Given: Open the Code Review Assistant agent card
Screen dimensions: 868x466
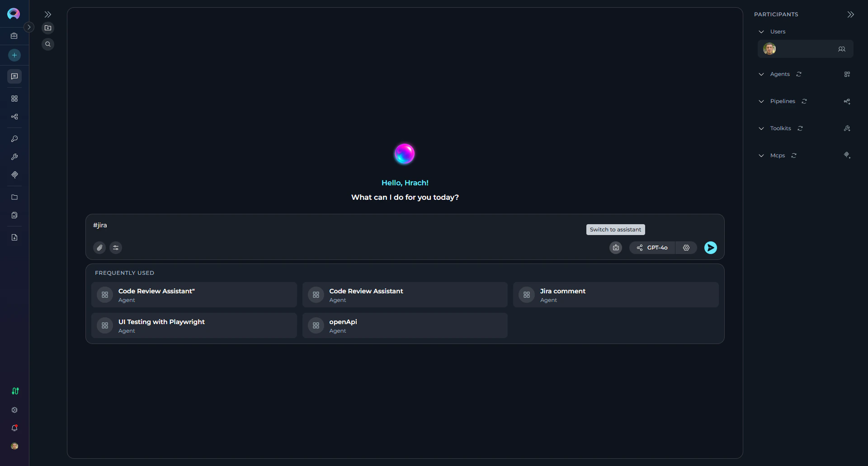Looking at the screenshot, I should 404,295.
